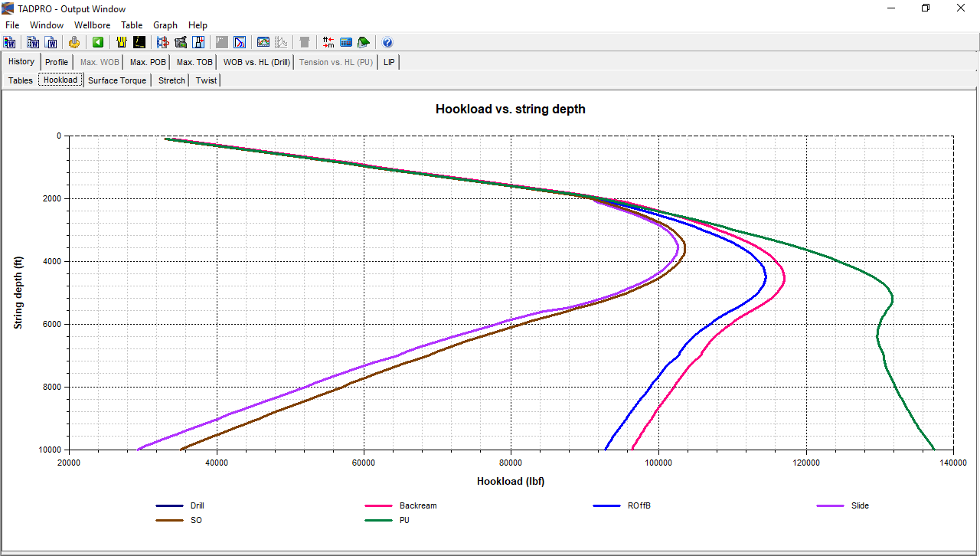Select the Surface Torque sub-tab

pos(117,80)
